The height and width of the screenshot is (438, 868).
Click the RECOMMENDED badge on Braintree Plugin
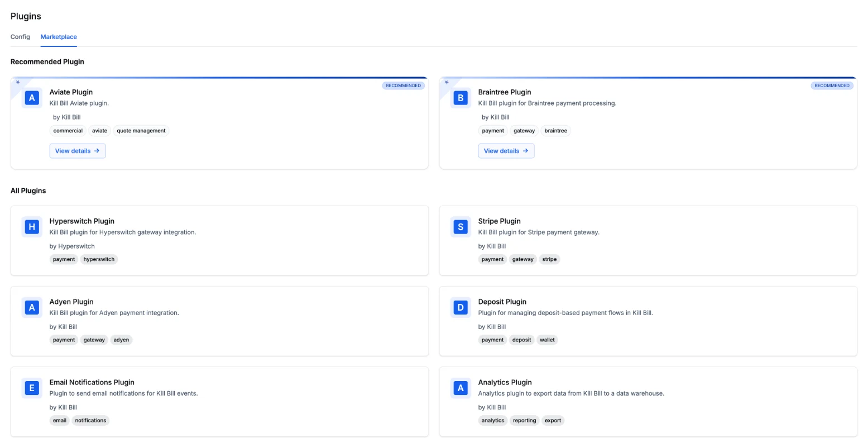pos(832,85)
